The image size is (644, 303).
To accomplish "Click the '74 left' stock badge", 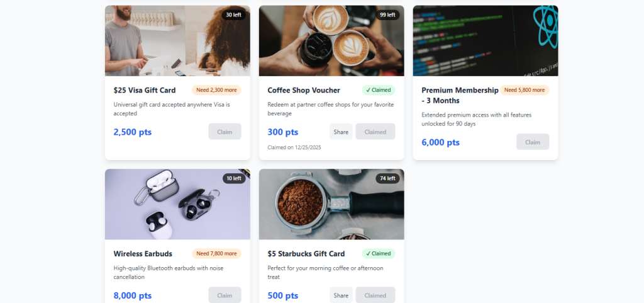I will 387,178.
